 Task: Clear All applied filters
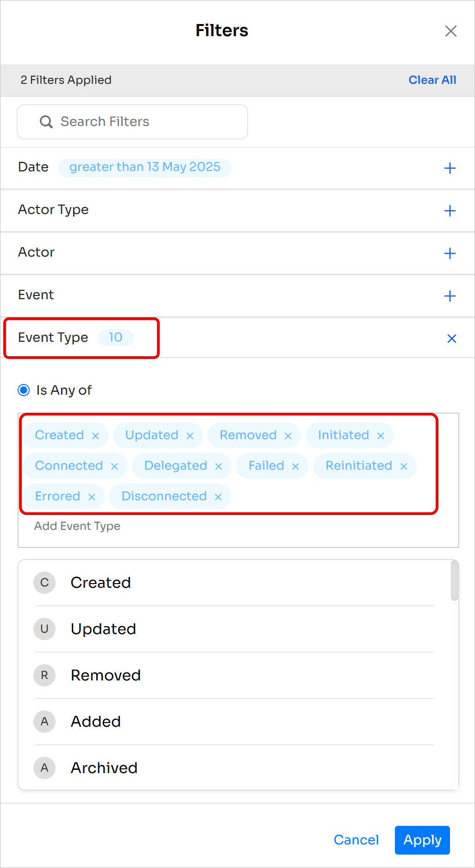pyautogui.click(x=432, y=80)
